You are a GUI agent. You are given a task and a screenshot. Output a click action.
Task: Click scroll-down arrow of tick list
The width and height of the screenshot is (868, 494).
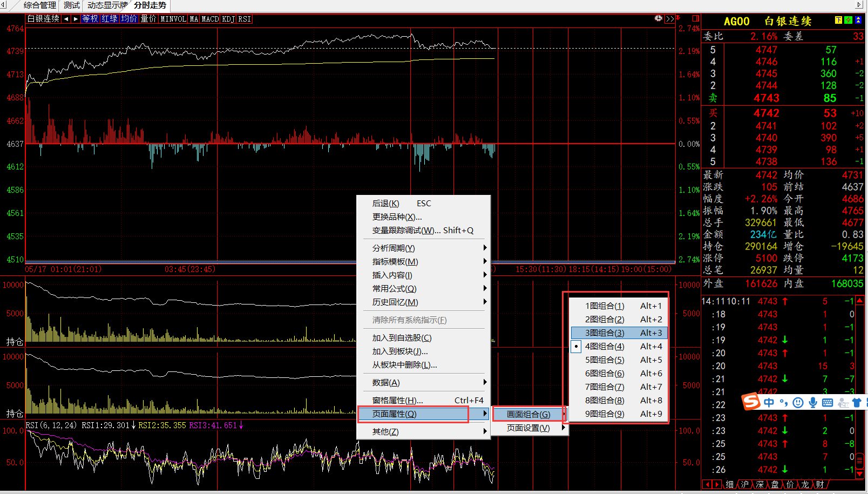(x=859, y=473)
